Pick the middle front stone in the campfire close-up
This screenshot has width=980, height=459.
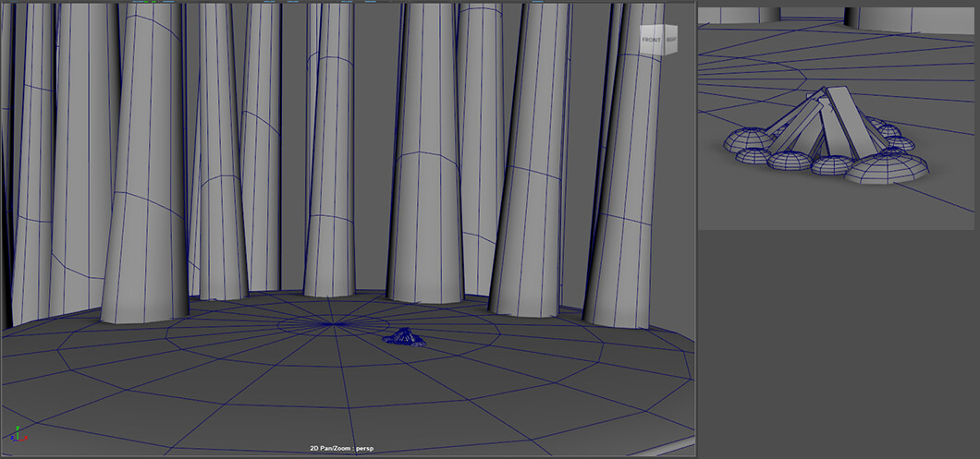coord(830,164)
